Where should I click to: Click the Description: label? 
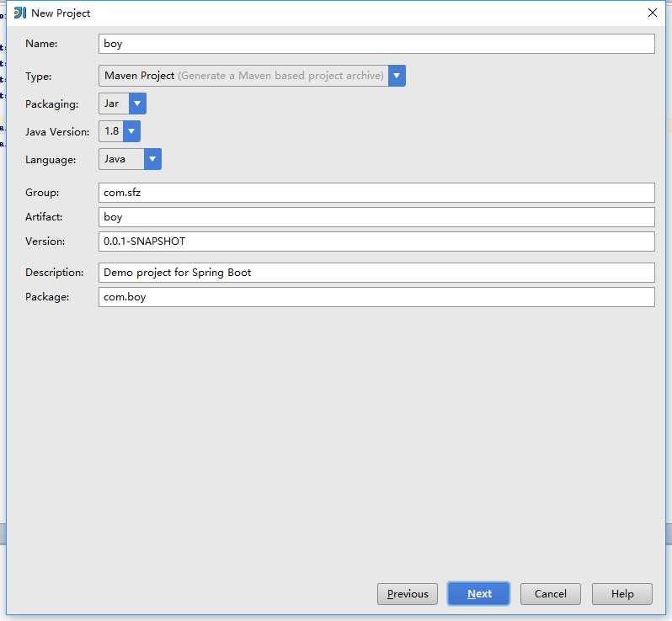(x=55, y=273)
